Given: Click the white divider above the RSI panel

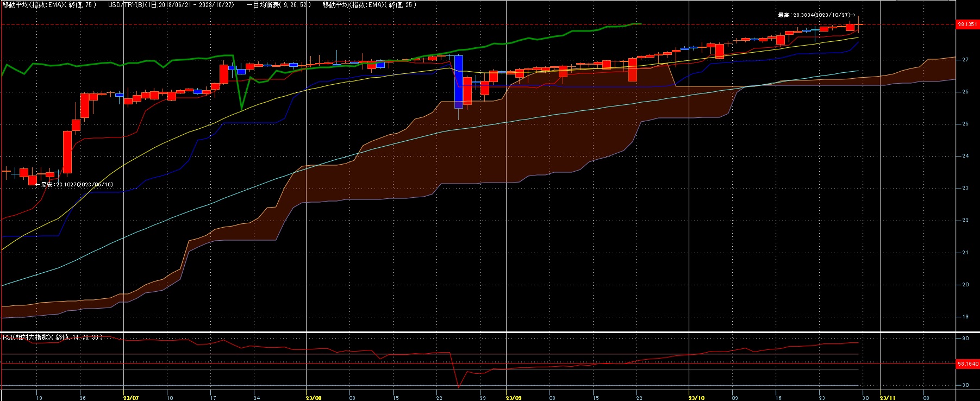Looking at the screenshot, I should pyautogui.click(x=490, y=332).
